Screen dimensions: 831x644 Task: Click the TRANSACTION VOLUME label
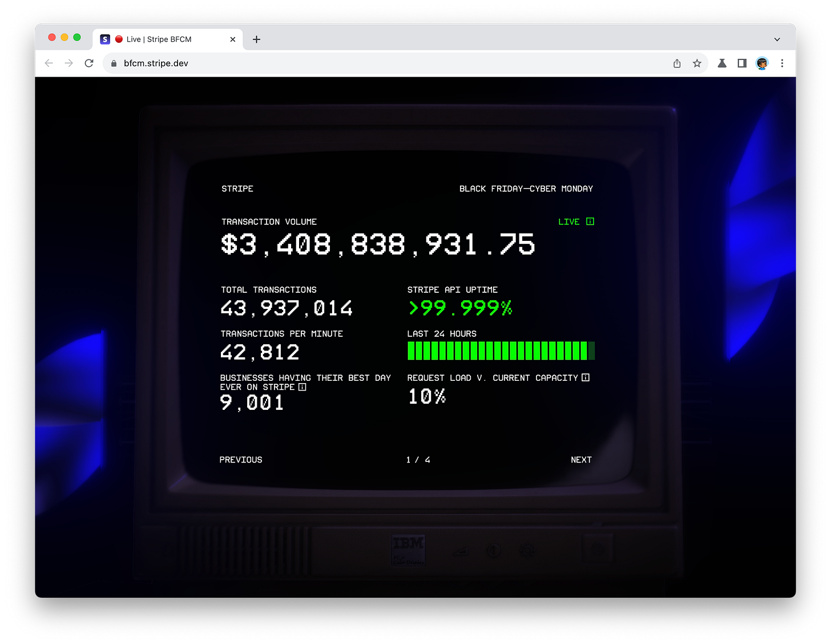269,222
